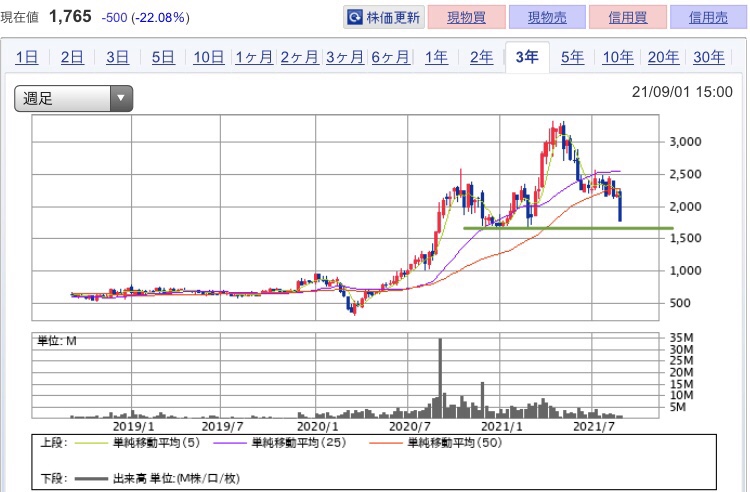The width and height of the screenshot is (750, 492).
Task: Click the 単位: M volume label
Action: (57, 341)
